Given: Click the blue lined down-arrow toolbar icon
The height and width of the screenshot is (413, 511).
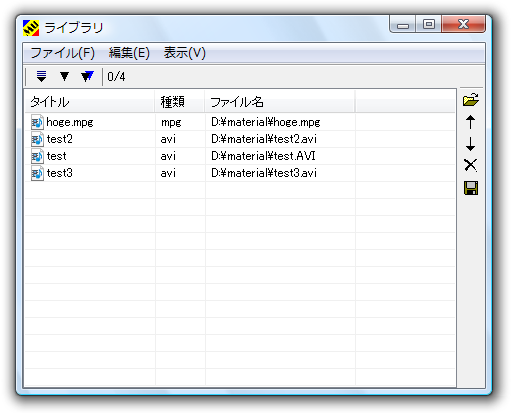Looking at the screenshot, I should (41, 76).
